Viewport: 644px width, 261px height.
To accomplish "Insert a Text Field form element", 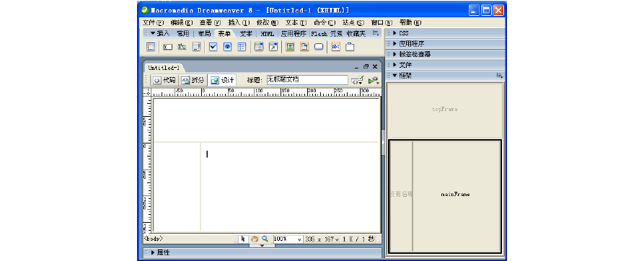I will (168, 47).
